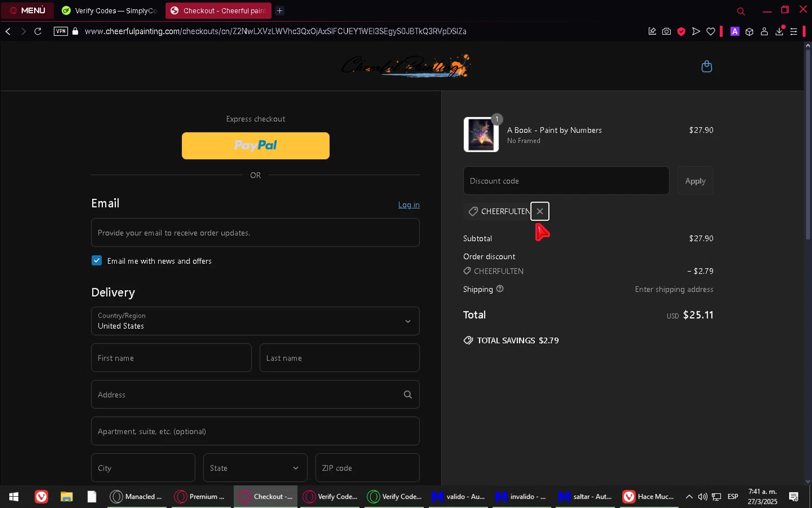Open Vivaldi from the taskbar

pos(41,497)
